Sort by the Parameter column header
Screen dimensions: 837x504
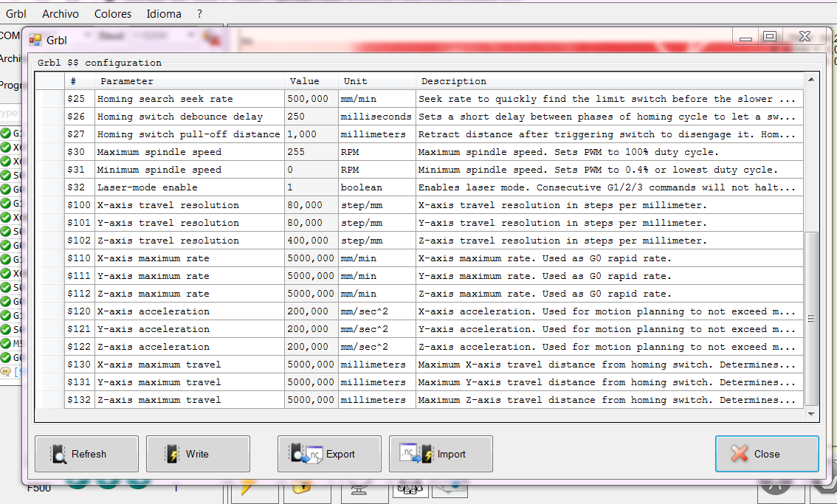tap(190, 81)
